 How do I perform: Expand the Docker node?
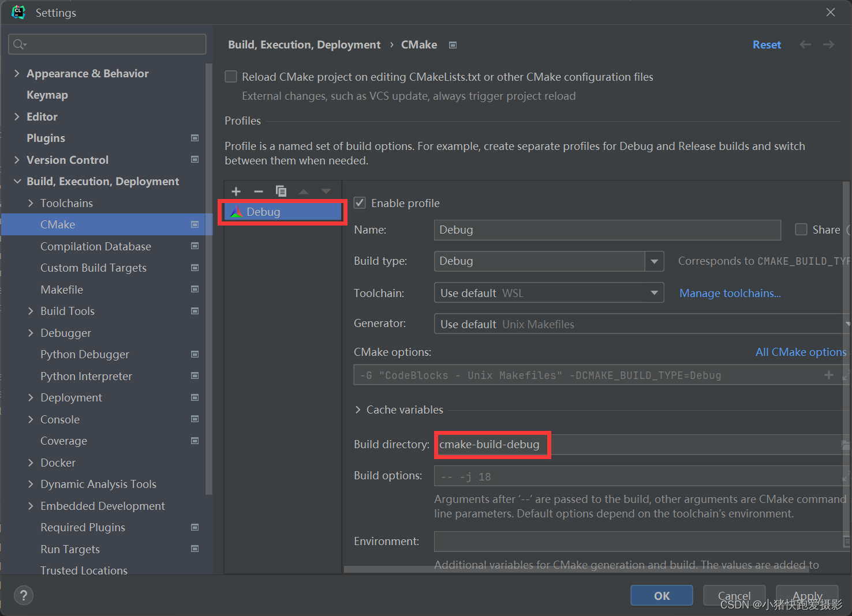coord(31,463)
